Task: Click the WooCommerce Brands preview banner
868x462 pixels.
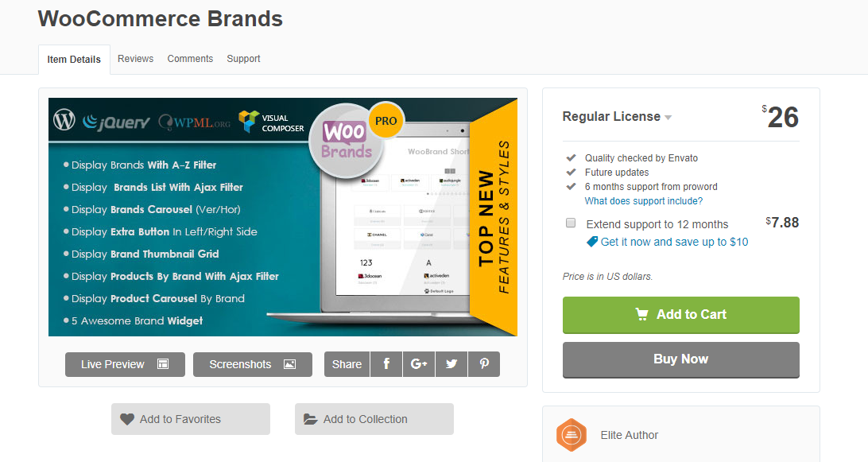Action: point(283,217)
